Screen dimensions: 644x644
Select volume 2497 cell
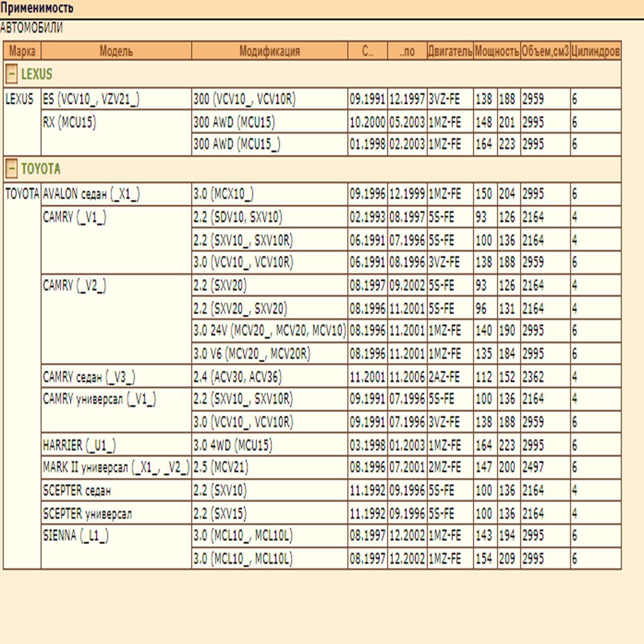tap(545, 468)
